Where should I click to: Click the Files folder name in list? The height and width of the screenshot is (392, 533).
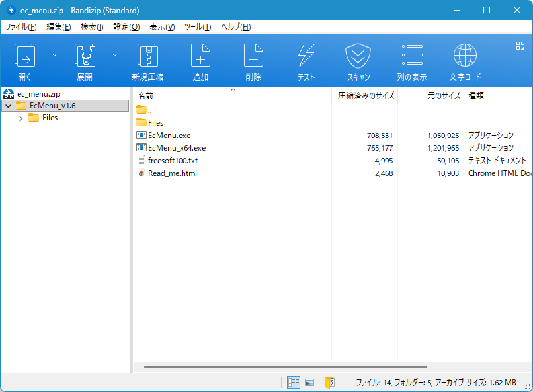click(x=155, y=123)
